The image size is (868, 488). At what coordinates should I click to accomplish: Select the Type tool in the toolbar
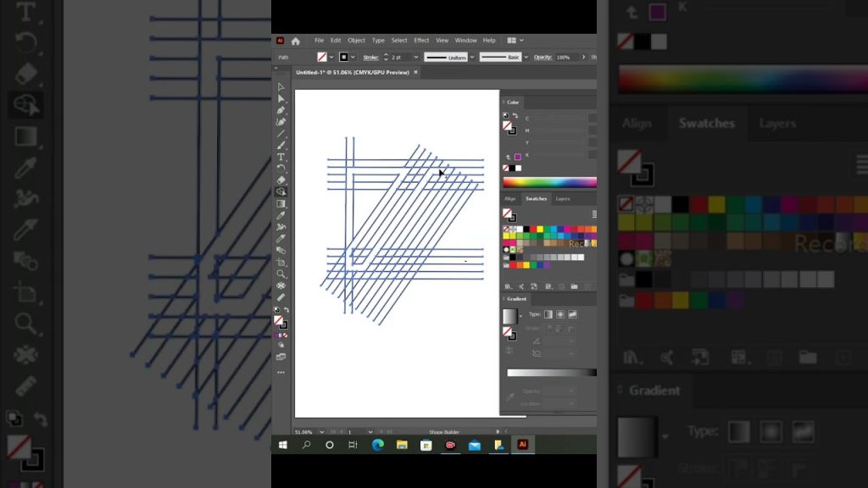coord(281,154)
